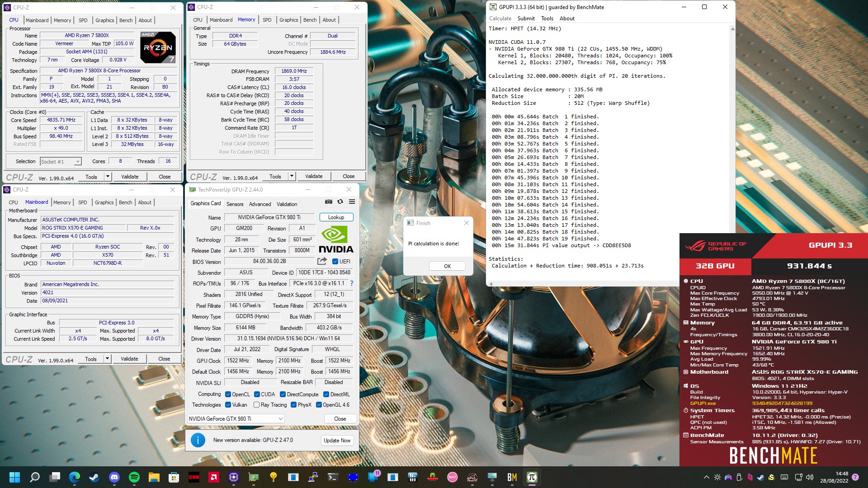The height and width of the screenshot is (488, 868).
Task: Open the terminal taskbar icon
Action: click(333, 477)
